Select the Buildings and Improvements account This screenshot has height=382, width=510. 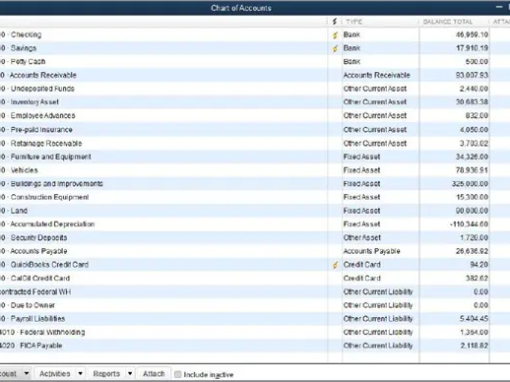tap(57, 184)
